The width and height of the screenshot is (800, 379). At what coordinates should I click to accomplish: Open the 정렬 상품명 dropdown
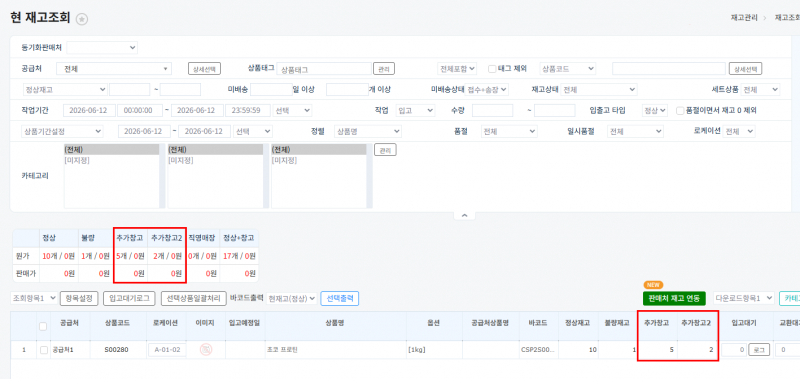(x=368, y=131)
